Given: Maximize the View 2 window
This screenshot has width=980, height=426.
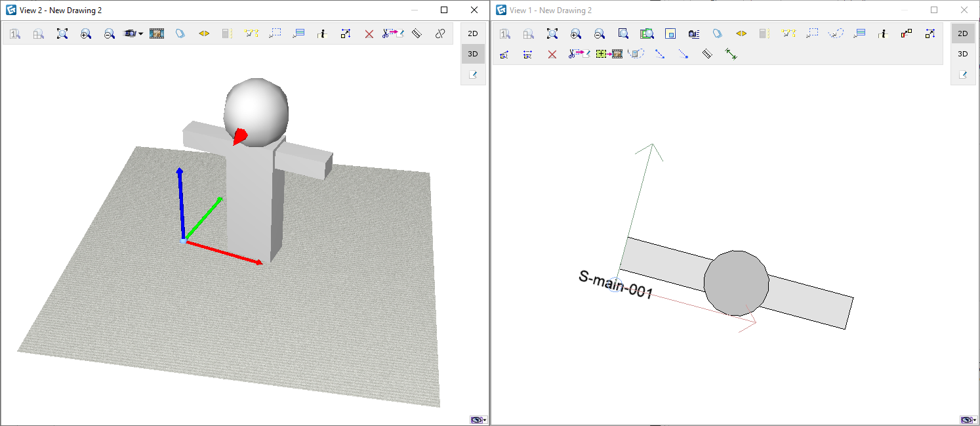Looking at the screenshot, I should [444, 10].
